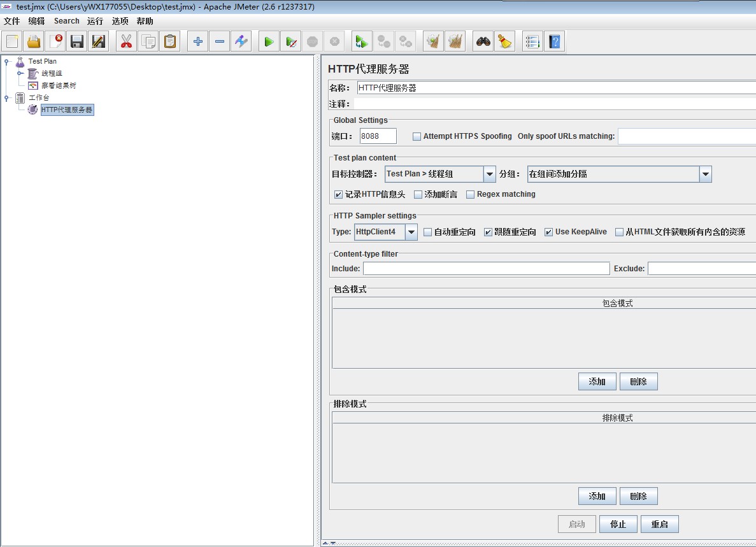Open Help with the question mark icon
Screen dimensions: 756x547
tap(555, 41)
